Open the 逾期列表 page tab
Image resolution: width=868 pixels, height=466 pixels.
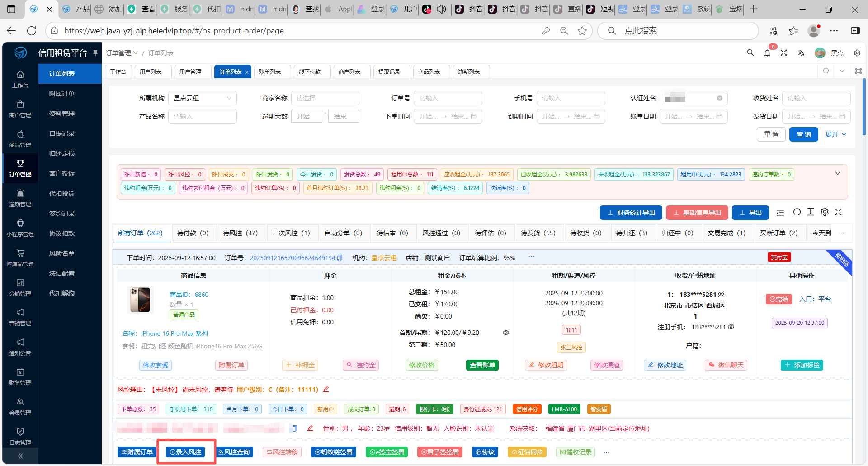(469, 72)
